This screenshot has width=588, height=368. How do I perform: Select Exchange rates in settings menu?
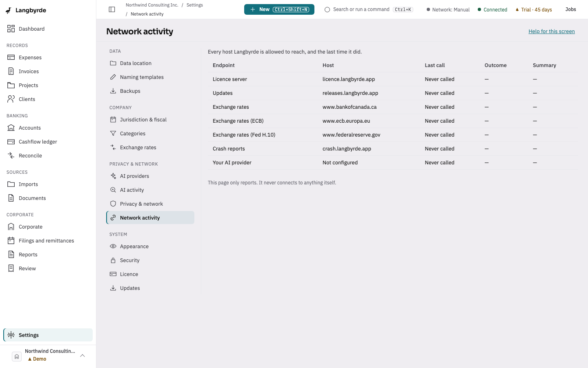pos(150,147)
